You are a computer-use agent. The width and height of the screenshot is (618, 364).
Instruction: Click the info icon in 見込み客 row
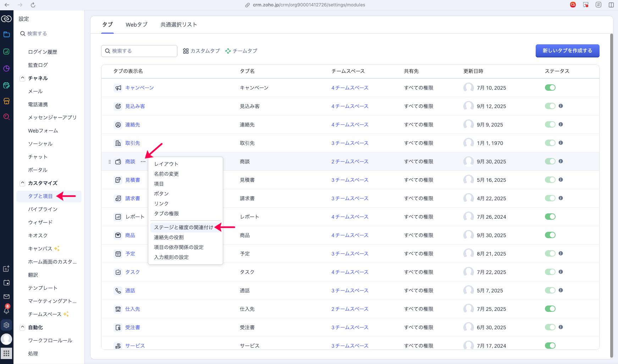[x=561, y=106]
